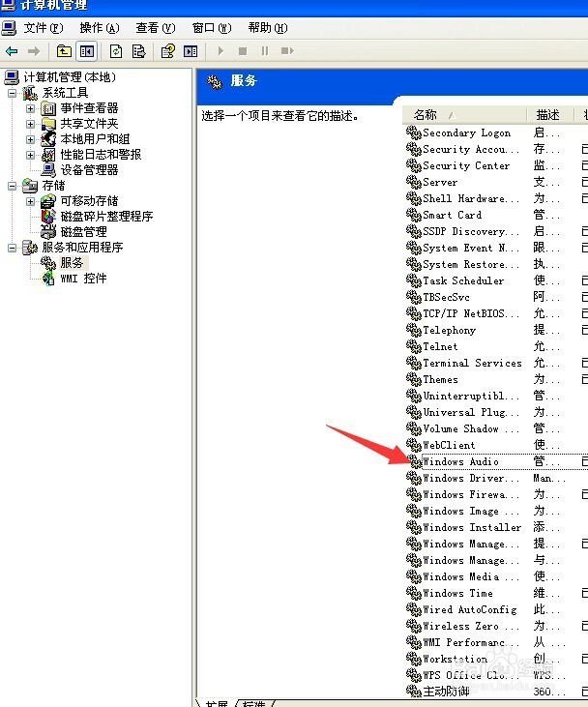
Task: Select 服务 in the tree
Action: 73,262
